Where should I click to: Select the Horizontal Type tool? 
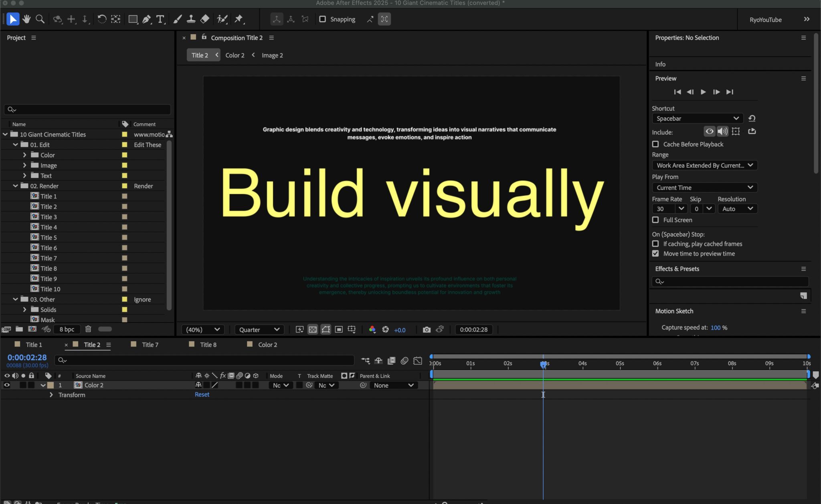click(160, 19)
